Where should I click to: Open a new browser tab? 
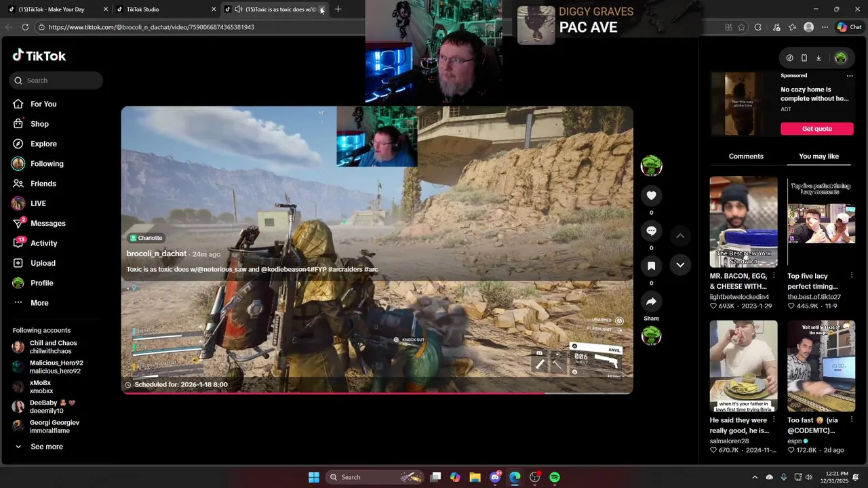click(x=338, y=9)
